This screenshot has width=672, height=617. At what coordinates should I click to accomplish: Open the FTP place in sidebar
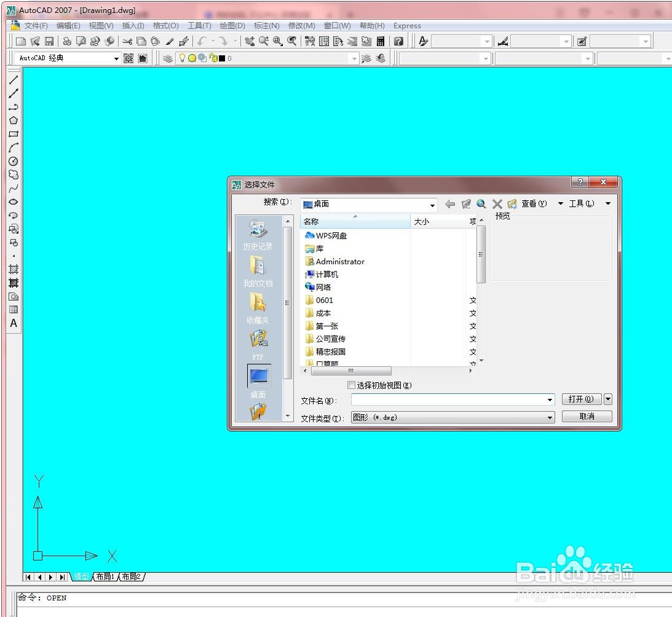[x=258, y=345]
